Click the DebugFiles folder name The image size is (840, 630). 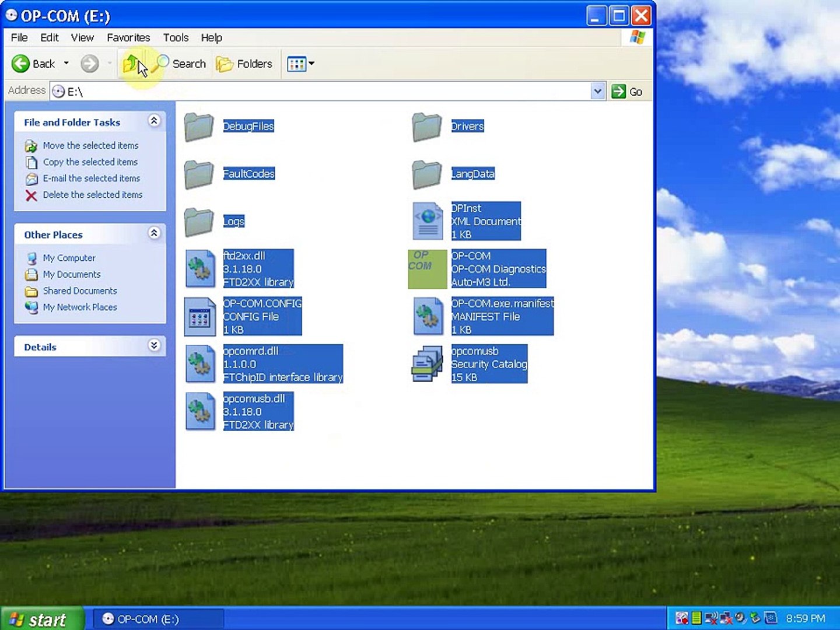249,126
